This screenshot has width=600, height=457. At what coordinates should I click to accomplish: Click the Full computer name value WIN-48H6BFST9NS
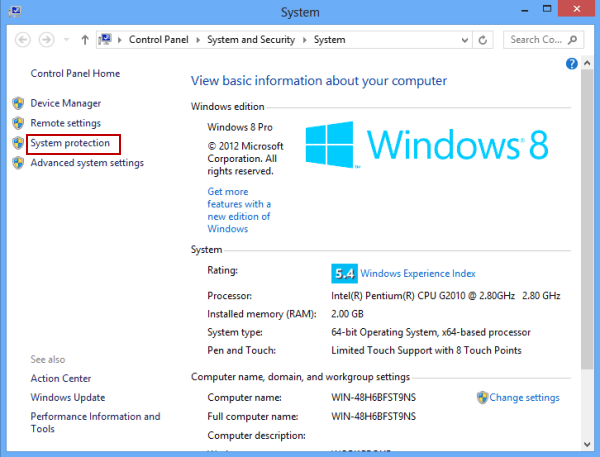[373, 416]
